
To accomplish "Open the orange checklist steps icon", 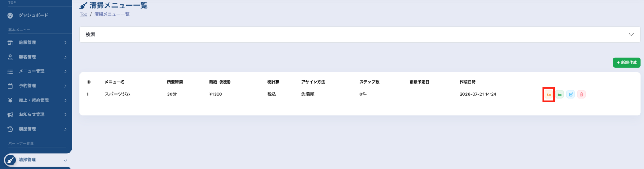I will [x=549, y=94].
